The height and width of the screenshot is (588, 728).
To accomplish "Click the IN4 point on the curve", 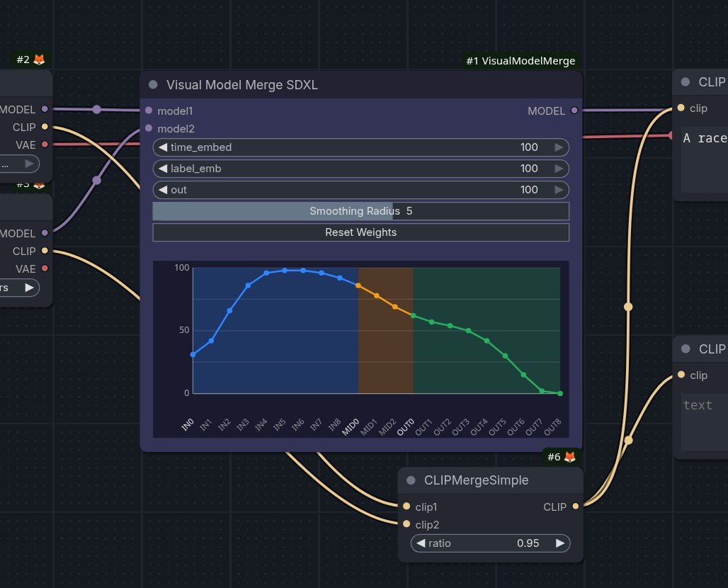I will click(x=266, y=273).
